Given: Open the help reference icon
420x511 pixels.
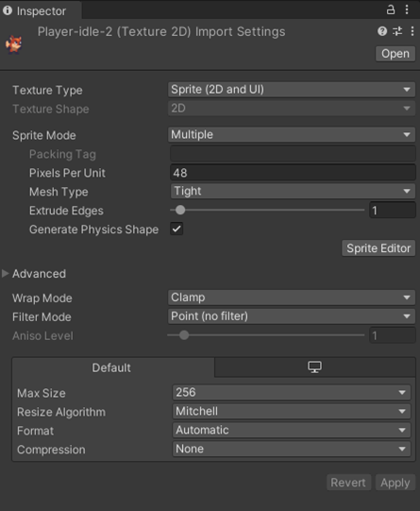Looking at the screenshot, I should pos(382,31).
